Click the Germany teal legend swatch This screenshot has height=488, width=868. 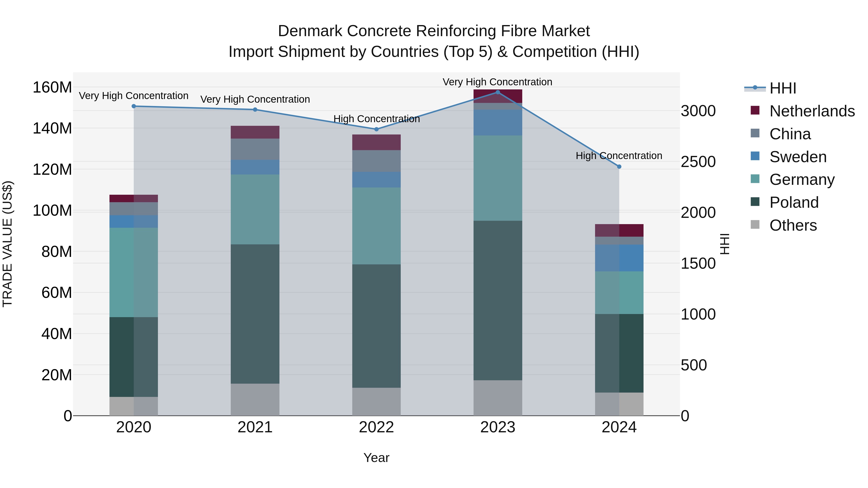pos(755,179)
